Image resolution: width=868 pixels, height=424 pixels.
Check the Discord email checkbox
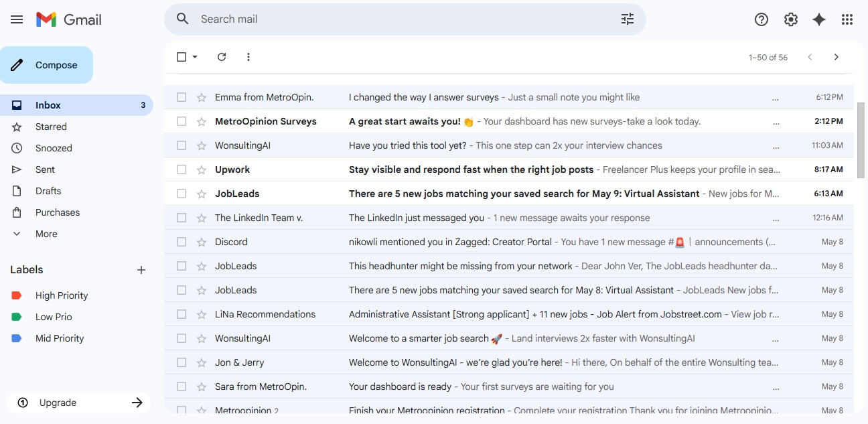182,242
